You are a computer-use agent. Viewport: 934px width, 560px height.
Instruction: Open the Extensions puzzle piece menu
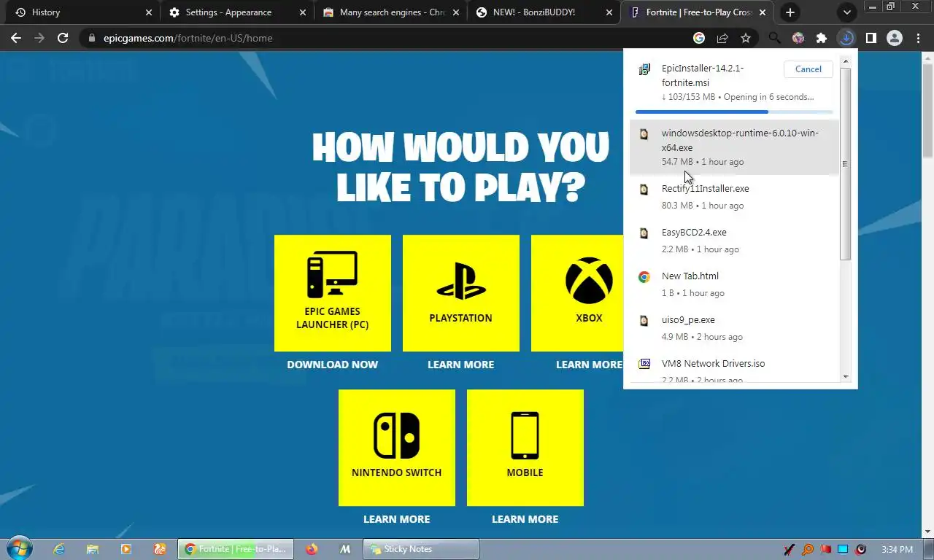pos(822,38)
